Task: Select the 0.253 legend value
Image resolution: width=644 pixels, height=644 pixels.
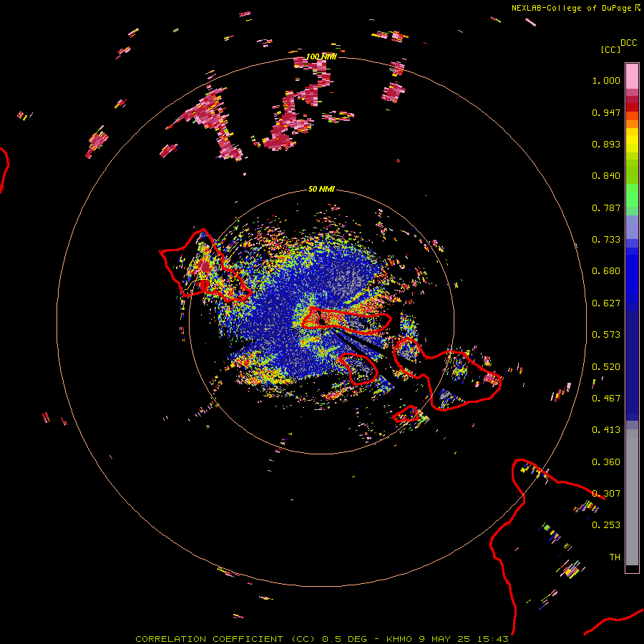Action: tap(606, 525)
